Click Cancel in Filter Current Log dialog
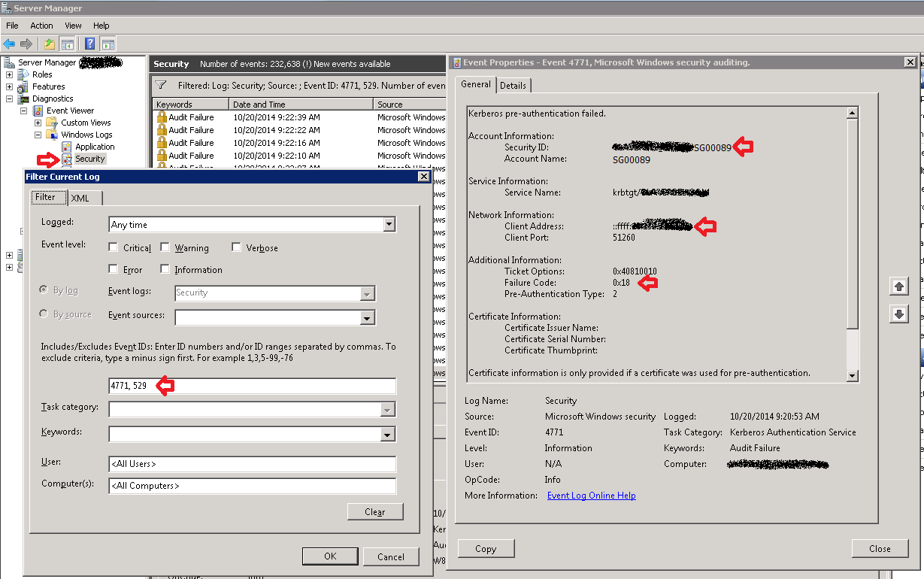 coord(391,556)
